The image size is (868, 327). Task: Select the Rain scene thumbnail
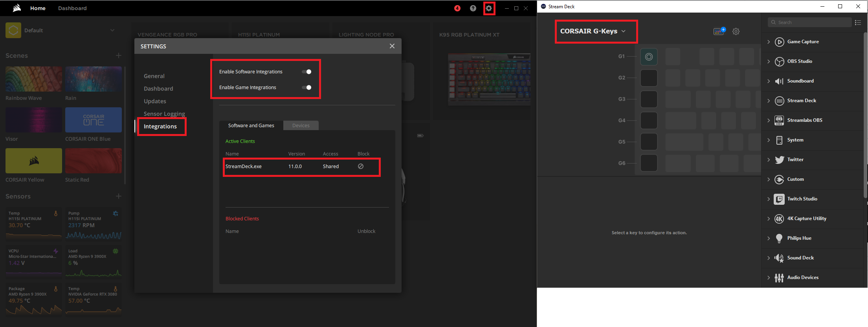coord(94,79)
